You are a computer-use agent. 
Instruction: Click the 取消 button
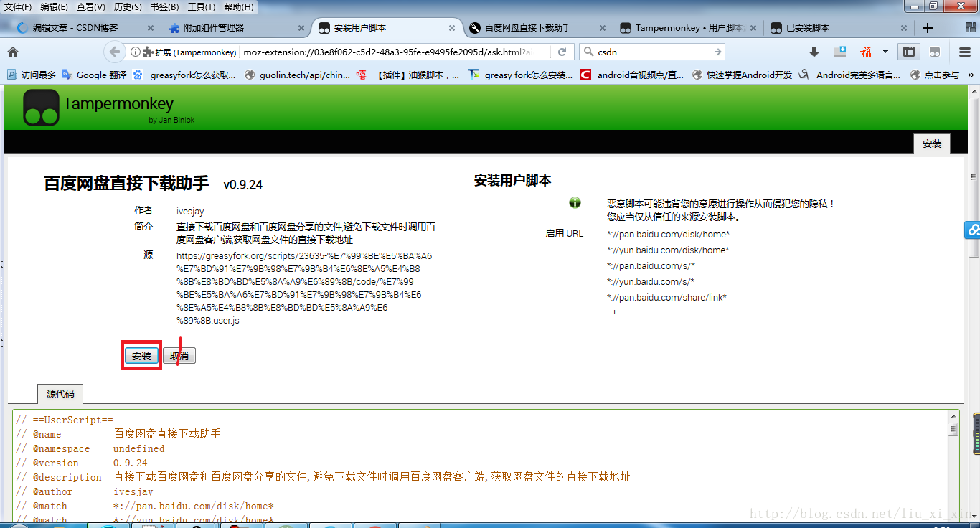point(179,356)
